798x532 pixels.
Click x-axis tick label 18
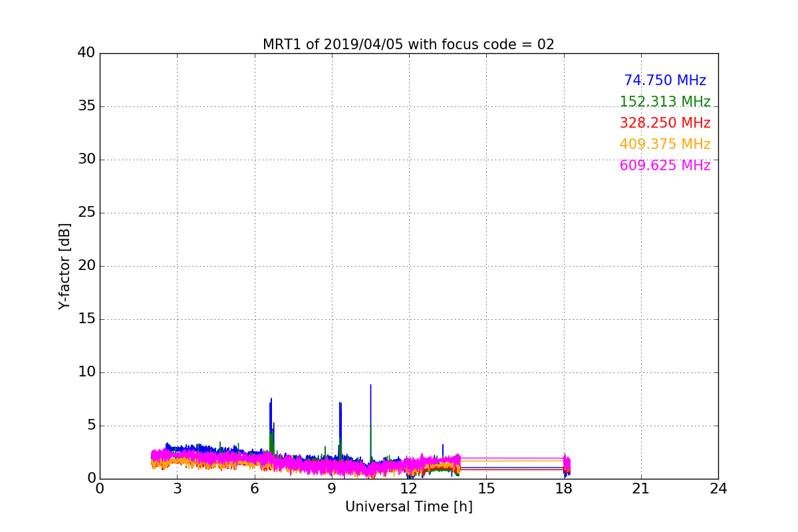click(563, 489)
